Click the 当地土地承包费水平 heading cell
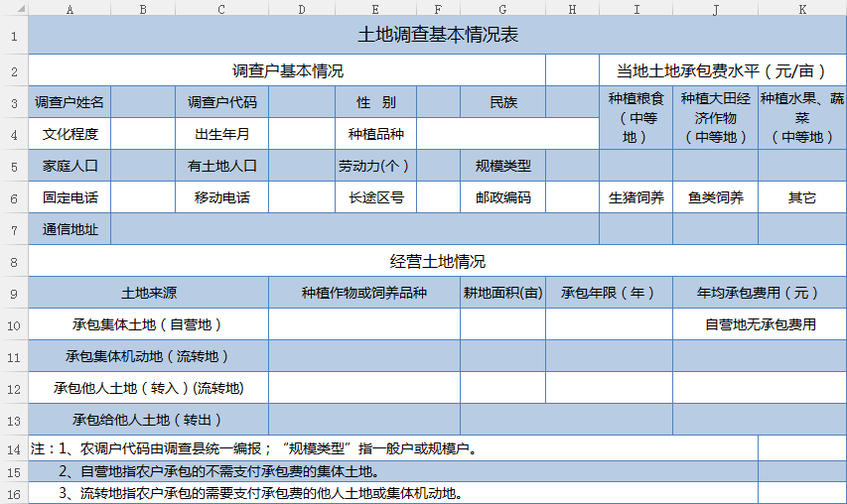 tap(722, 70)
